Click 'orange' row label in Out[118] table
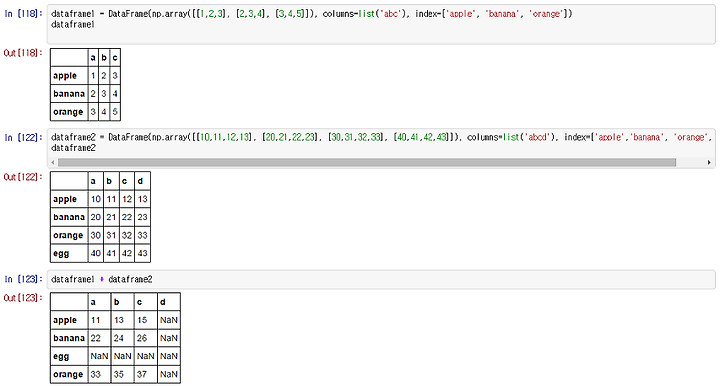The width and height of the screenshot is (720, 386). click(x=68, y=112)
